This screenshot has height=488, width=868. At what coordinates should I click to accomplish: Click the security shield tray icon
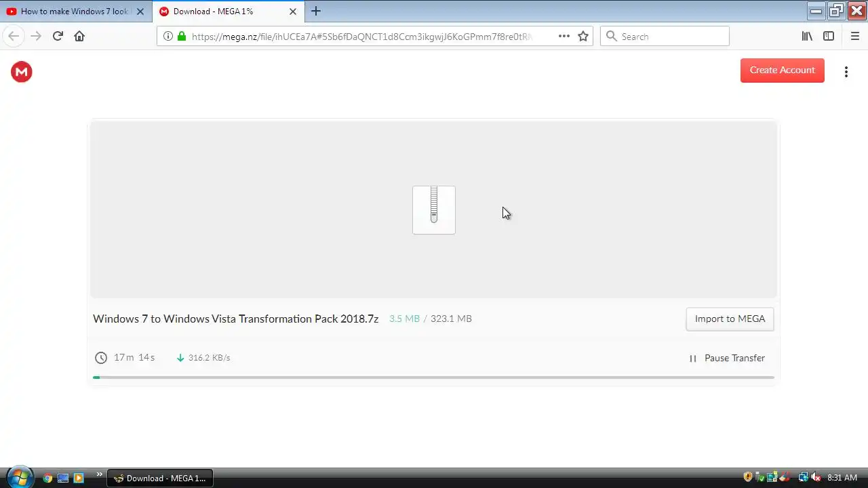(748, 477)
